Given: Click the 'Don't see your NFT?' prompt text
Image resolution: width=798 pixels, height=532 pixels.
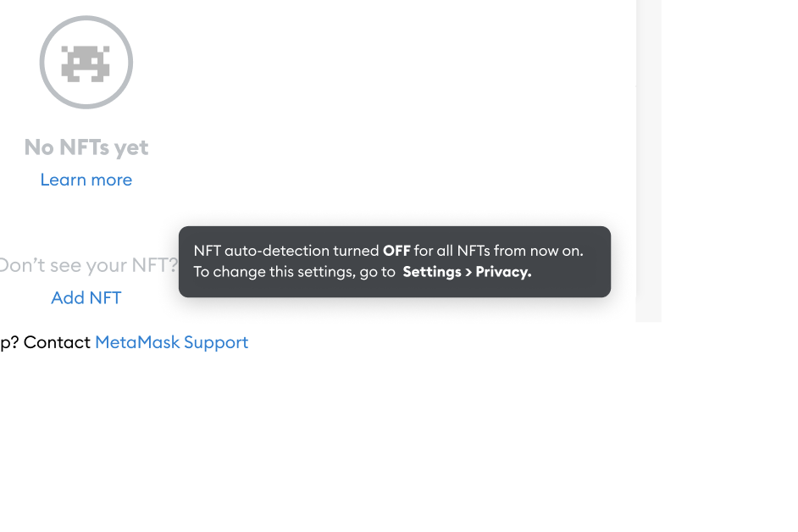Looking at the screenshot, I should click(x=85, y=265).
